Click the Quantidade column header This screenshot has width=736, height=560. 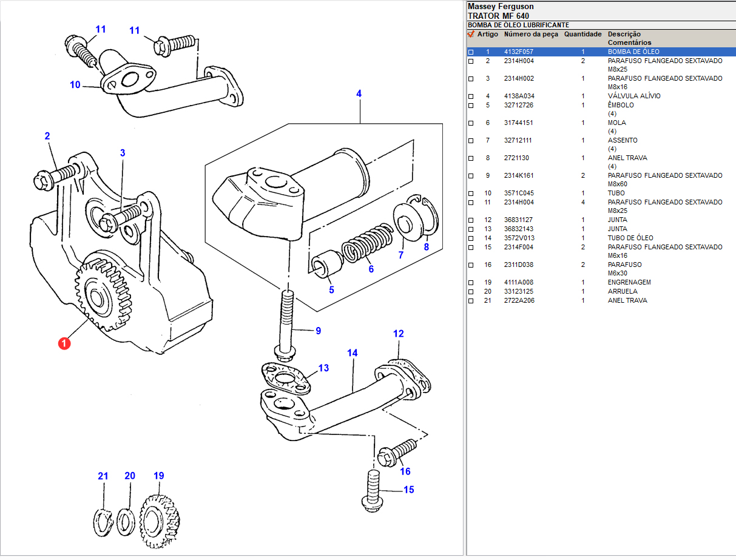coord(582,35)
